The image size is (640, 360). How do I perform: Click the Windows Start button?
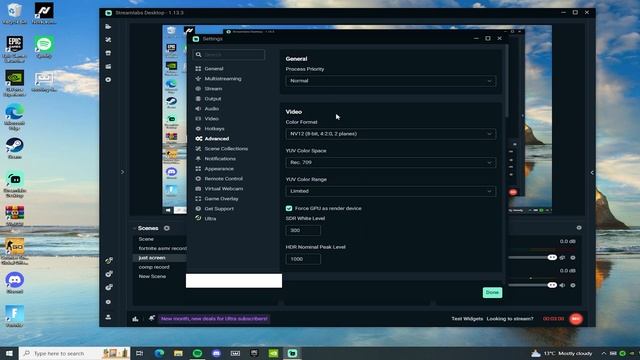click(x=9, y=353)
